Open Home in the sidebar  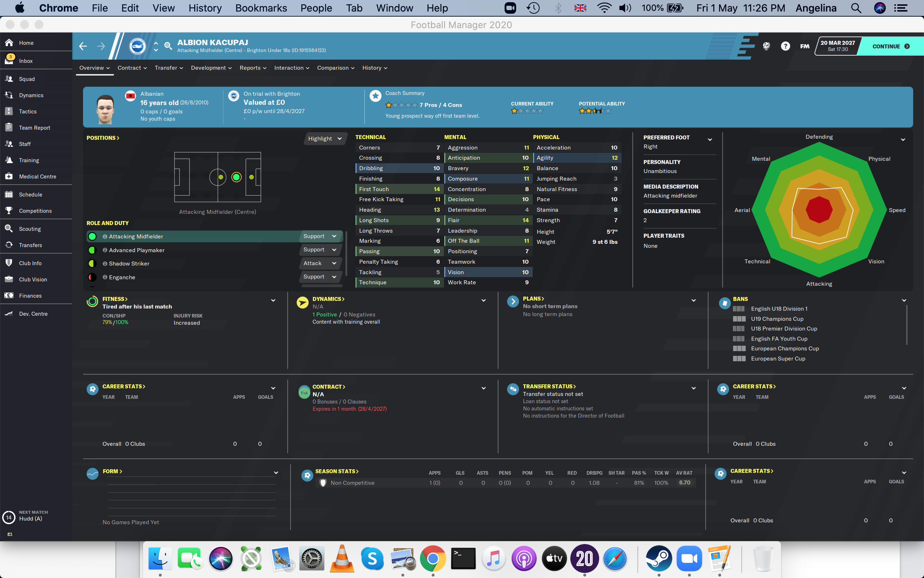tap(36, 43)
